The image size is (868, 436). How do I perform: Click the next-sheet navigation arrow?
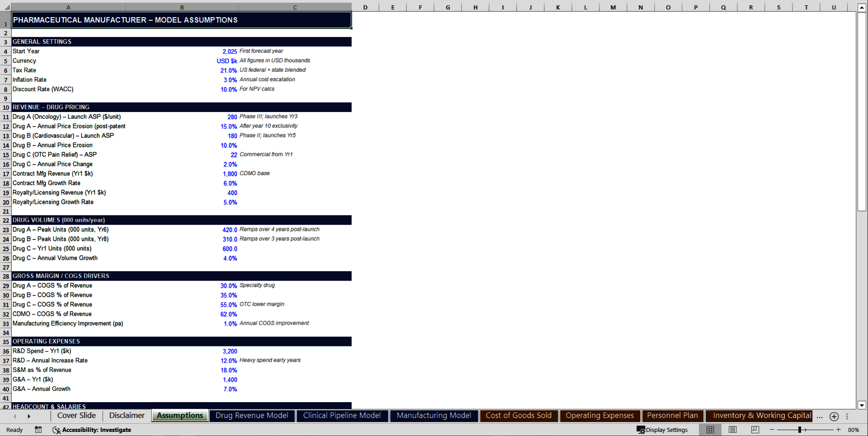tap(29, 416)
